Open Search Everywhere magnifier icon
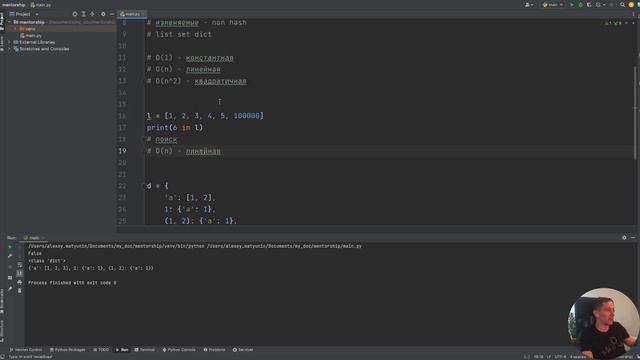The width and height of the screenshot is (640, 360). (x=622, y=5)
